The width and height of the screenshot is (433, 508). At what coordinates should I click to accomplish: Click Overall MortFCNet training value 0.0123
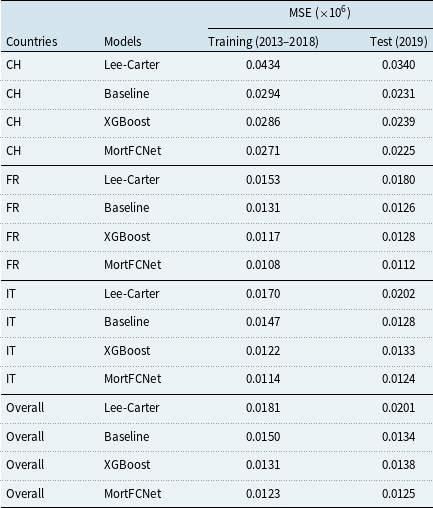coord(263,494)
